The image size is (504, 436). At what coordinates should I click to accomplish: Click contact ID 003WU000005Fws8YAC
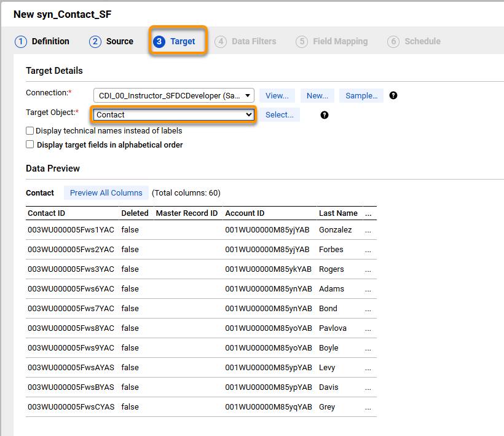click(71, 328)
